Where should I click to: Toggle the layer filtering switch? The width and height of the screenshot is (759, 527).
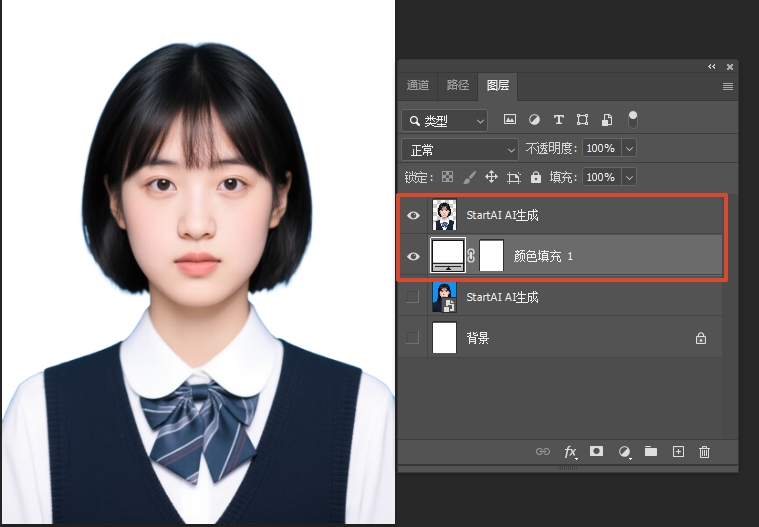632,120
